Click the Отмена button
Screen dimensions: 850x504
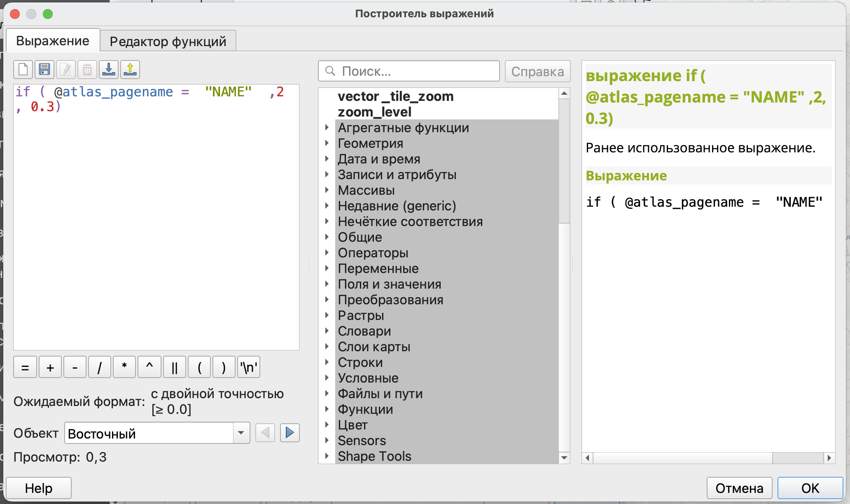[739, 488]
